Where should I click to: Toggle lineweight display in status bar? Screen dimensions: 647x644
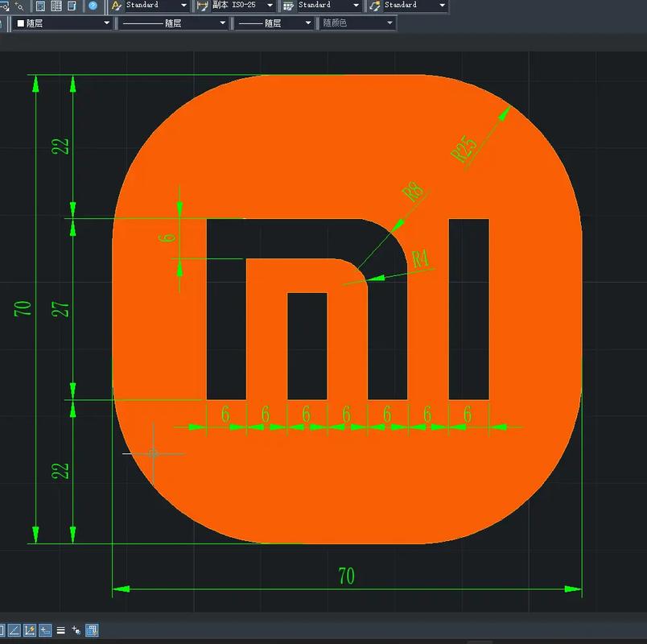pyautogui.click(x=60, y=630)
